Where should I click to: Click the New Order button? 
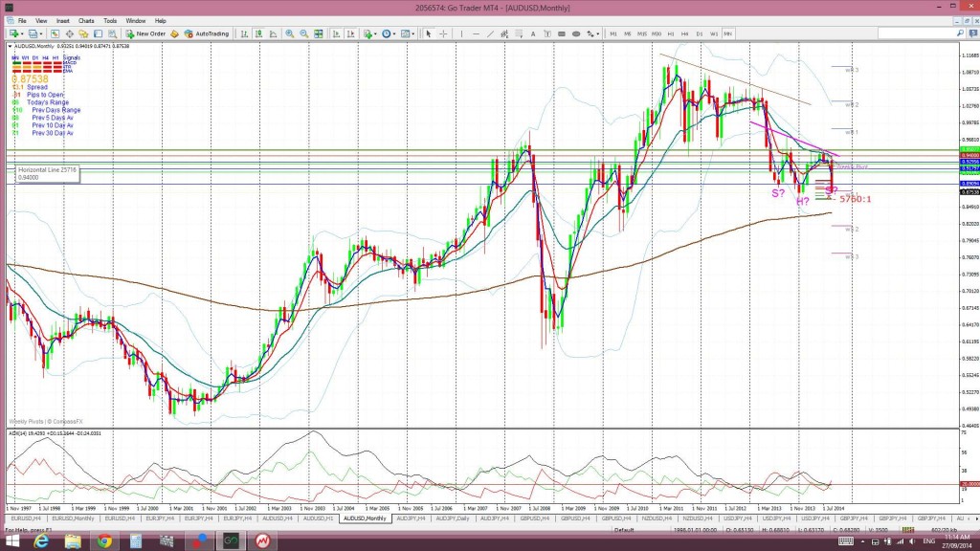(145, 33)
